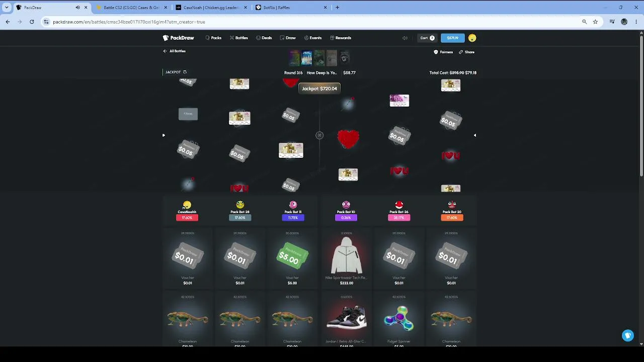Click the PackDraw logo in the header

pos(179,38)
